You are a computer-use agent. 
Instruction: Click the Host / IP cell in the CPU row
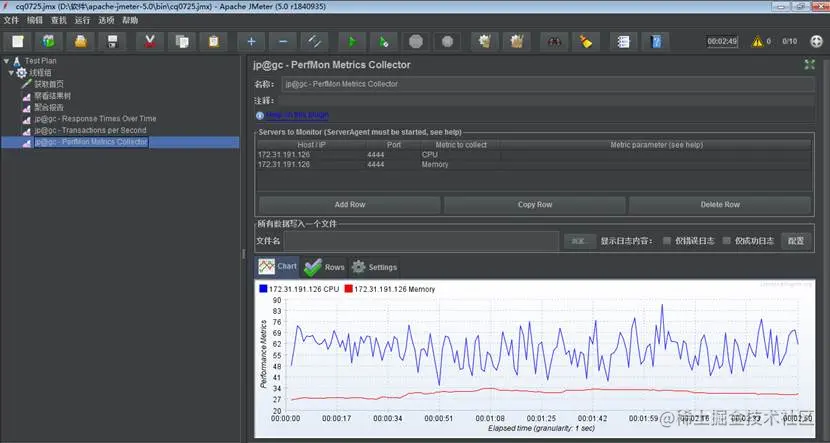311,155
